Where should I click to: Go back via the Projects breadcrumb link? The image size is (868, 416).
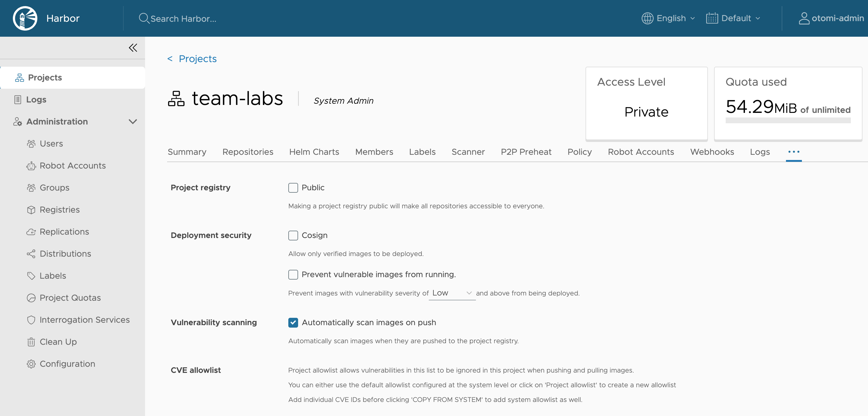tap(197, 59)
